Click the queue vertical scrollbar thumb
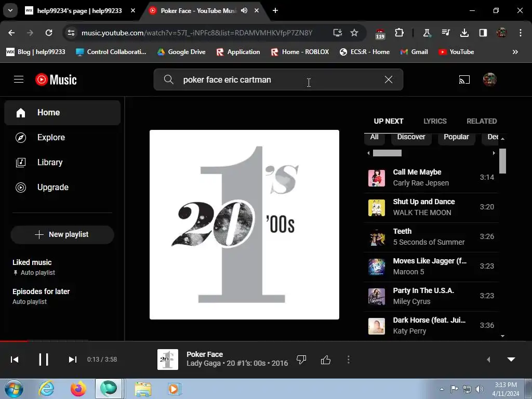The height and width of the screenshot is (399, 532). [502, 161]
